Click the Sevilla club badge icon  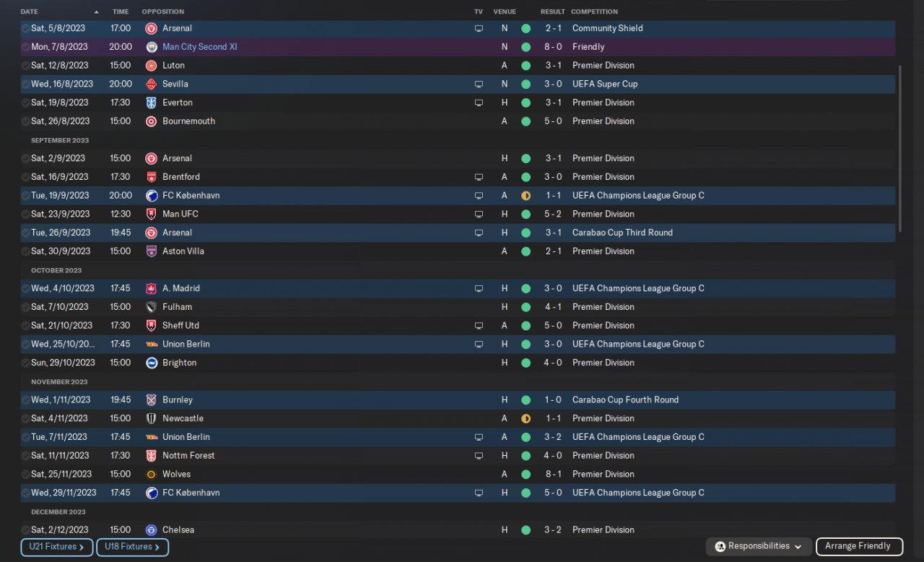151,84
